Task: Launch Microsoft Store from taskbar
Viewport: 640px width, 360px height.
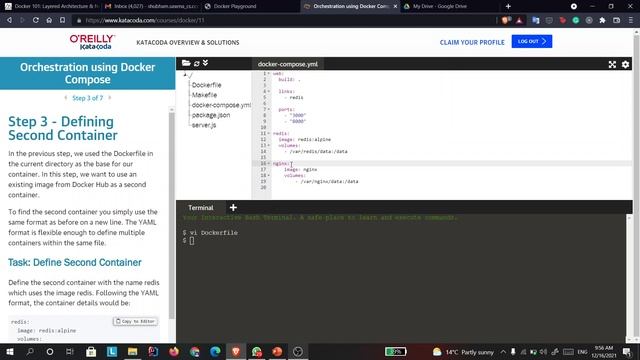Action: pyautogui.click(x=91, y=351)
